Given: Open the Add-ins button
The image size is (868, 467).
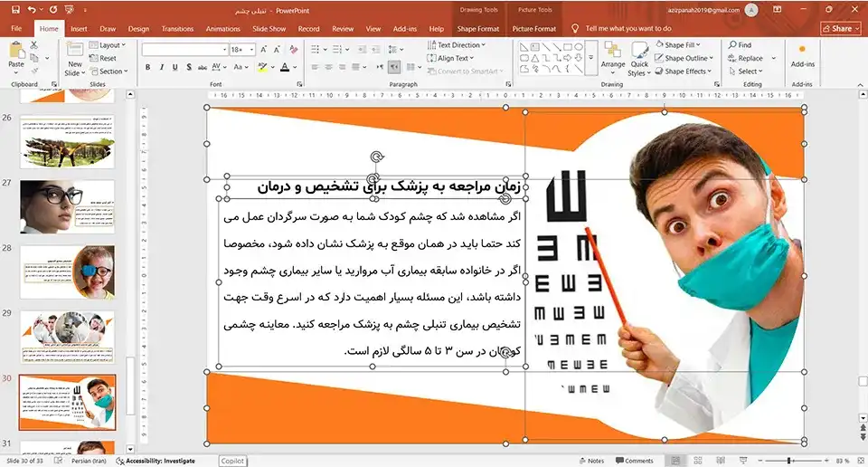Looking at the screenshot, I should pos(802,57).
